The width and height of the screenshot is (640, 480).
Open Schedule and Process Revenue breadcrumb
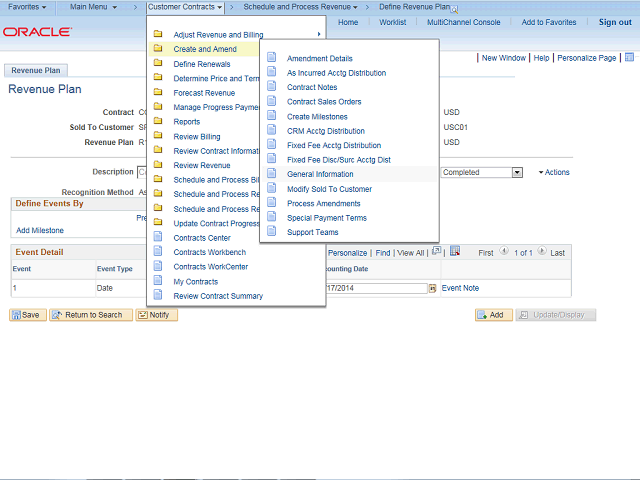click(x=300, y=7)
